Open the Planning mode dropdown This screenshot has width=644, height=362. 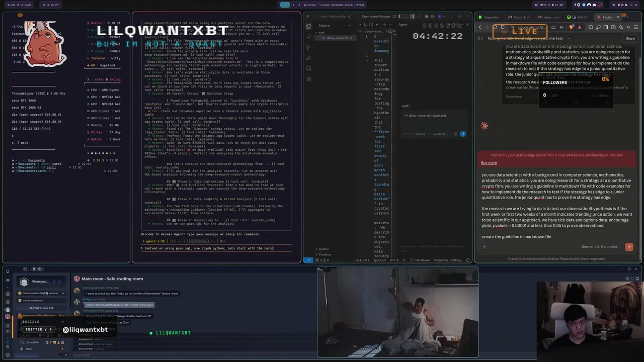pos(418,134)
